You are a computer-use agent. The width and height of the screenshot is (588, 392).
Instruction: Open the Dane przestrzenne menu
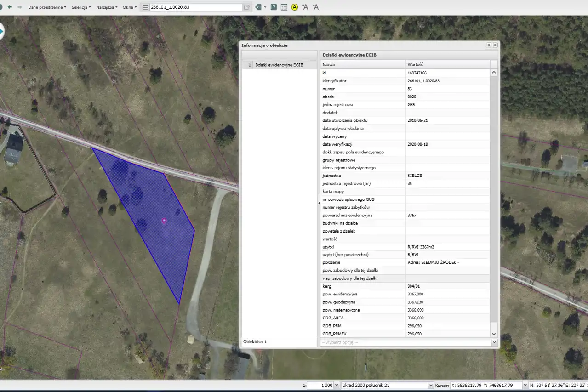point(47,7)
